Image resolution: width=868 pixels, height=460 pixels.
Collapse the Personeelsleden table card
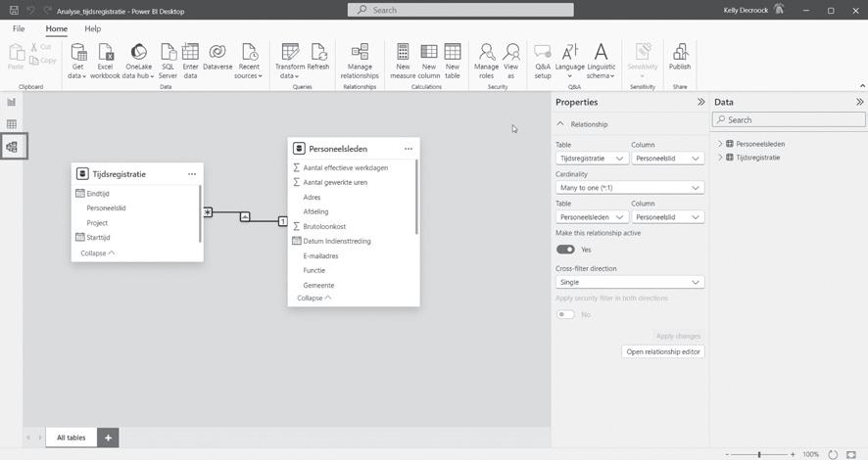click(x=313, y=298)
